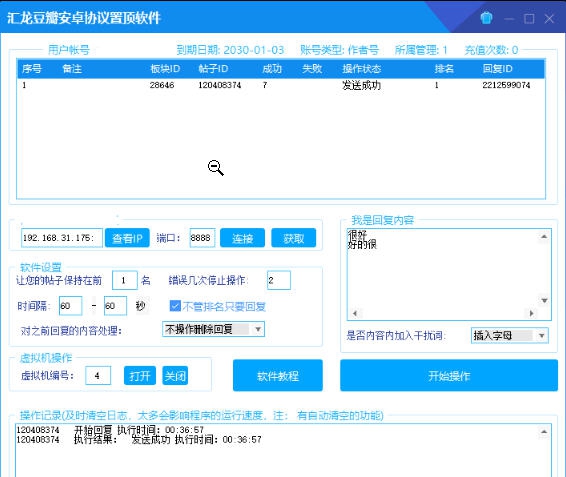Click the 虚拟机编号 field showing 4
Viewport: 566px width, 477px height.
coord(98,376)
